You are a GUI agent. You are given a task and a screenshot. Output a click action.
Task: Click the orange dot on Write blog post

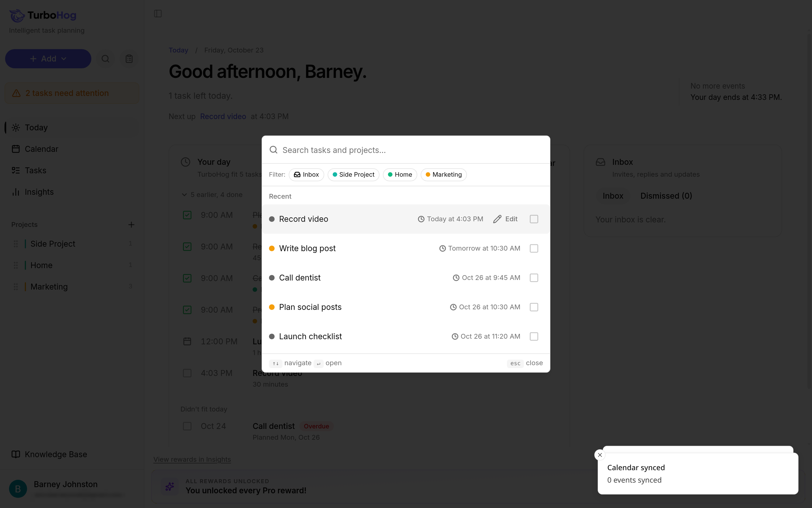(x=272, y=248)
